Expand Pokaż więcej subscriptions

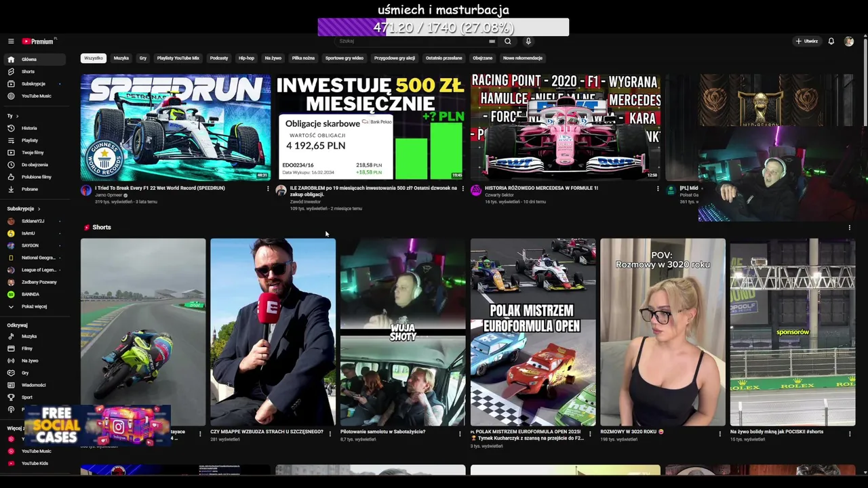(34, 306)
